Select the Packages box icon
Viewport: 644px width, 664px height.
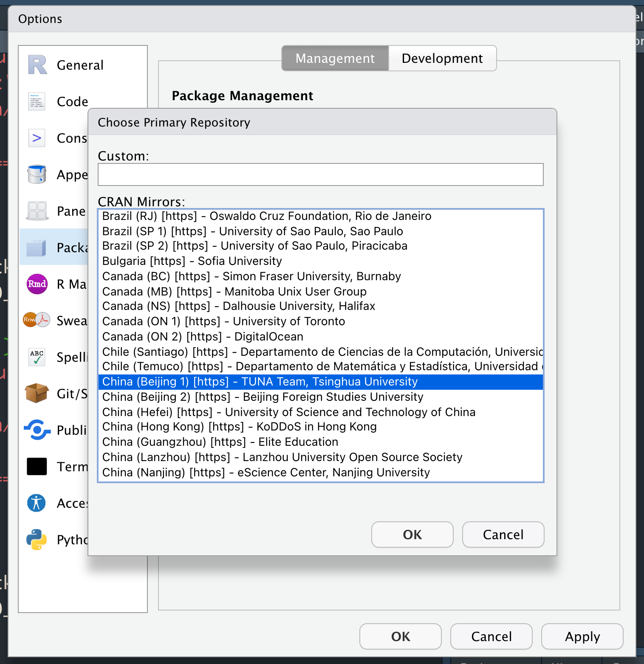tap(37, 248)
